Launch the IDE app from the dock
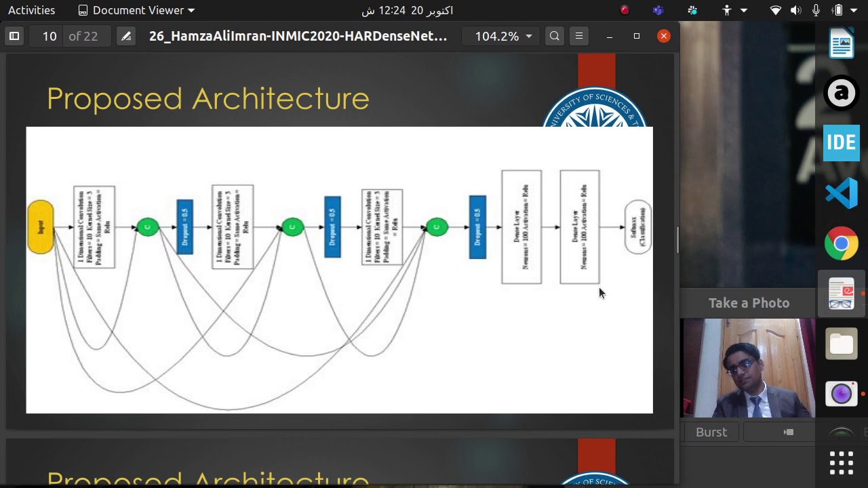The width and height of the screenshot is (868, 488). click(x=842, y=143)
